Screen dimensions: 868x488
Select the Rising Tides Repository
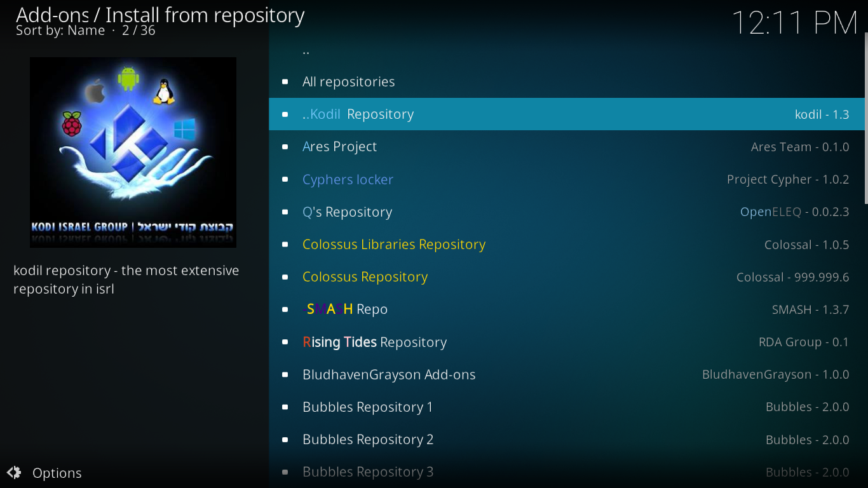[x=374, y=341]
